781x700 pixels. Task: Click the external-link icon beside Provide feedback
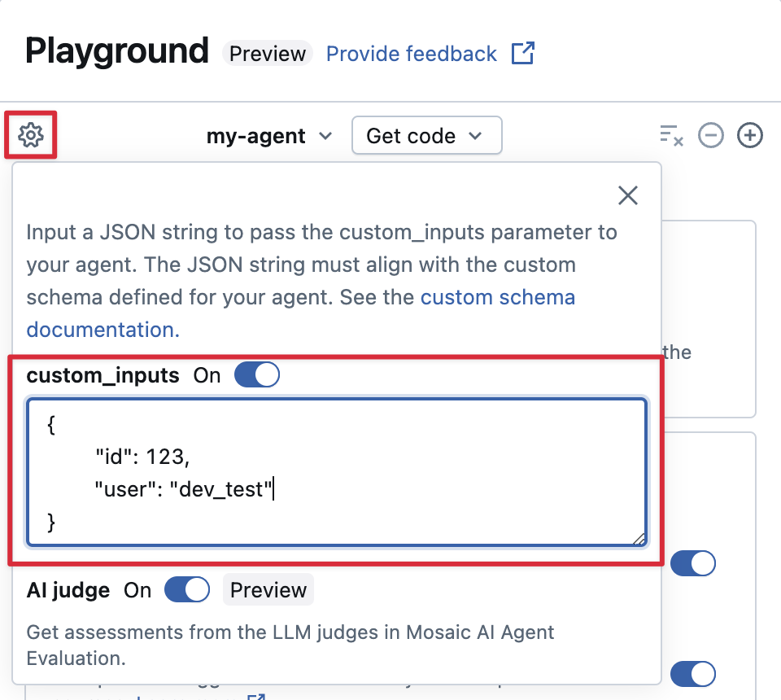[523, 53]
